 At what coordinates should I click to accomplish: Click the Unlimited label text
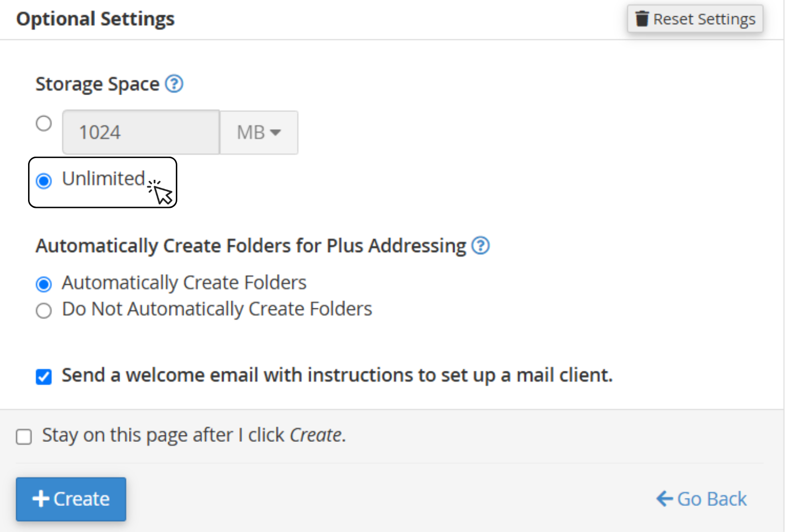(103, 178)
